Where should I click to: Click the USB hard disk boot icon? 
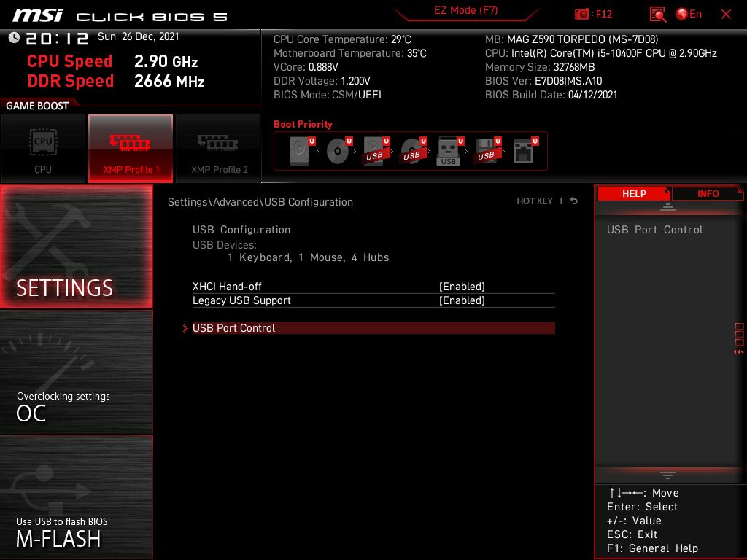[374, 152]
